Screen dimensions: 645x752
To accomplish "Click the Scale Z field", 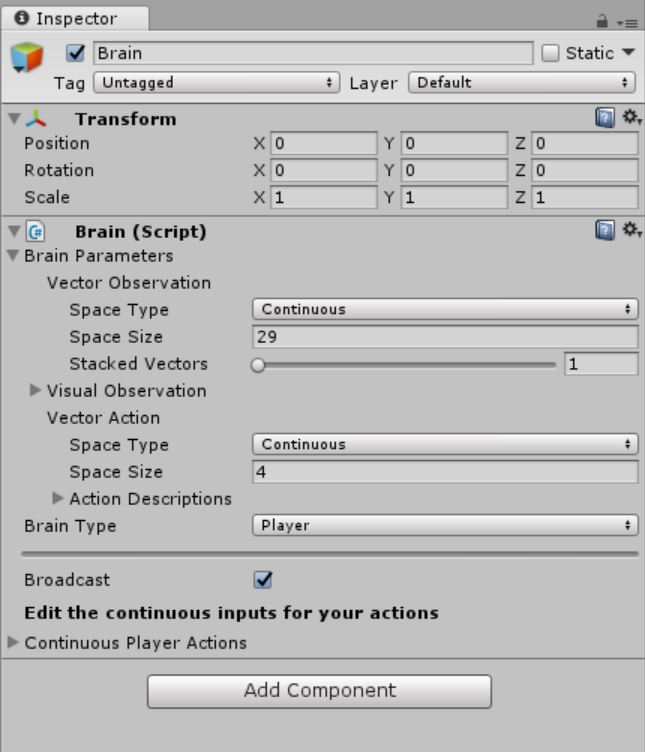I will click(585, 197).
